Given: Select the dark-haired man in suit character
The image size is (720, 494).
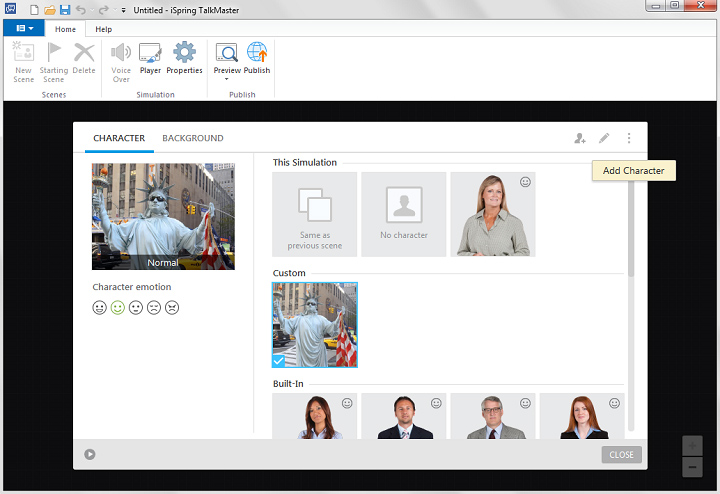Looking at the screenshot, I should (404, 416).
